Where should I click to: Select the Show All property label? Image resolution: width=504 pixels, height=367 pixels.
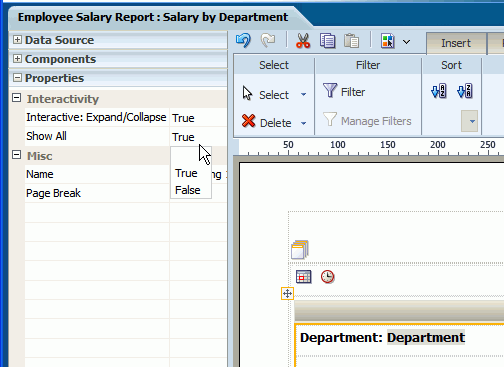(46, 136)
